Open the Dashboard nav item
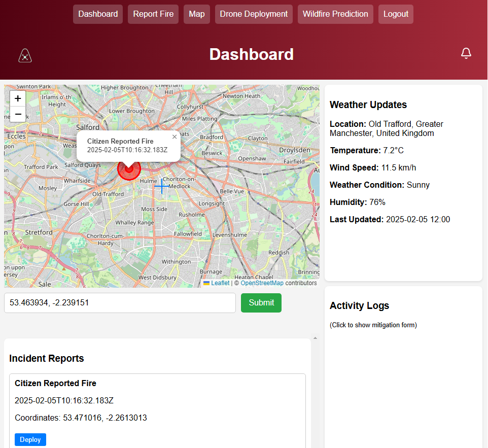 98,14
